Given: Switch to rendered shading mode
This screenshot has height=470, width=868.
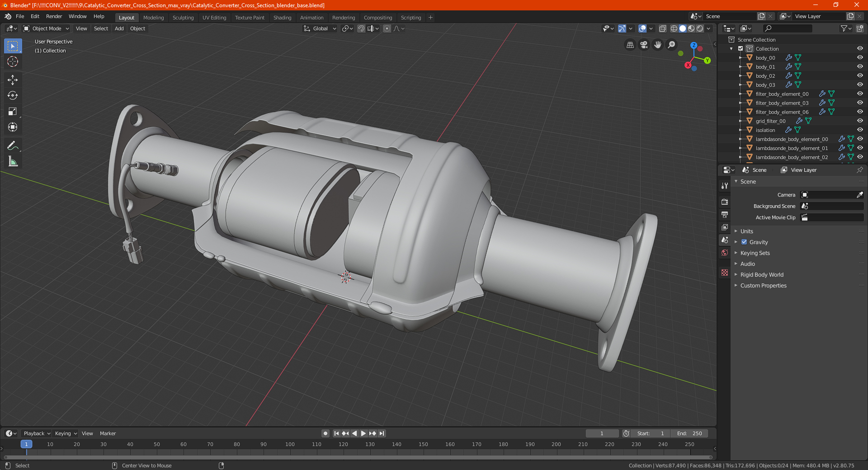Looking at the screenshot, I should pyautogui.click(x=700, y=28).
